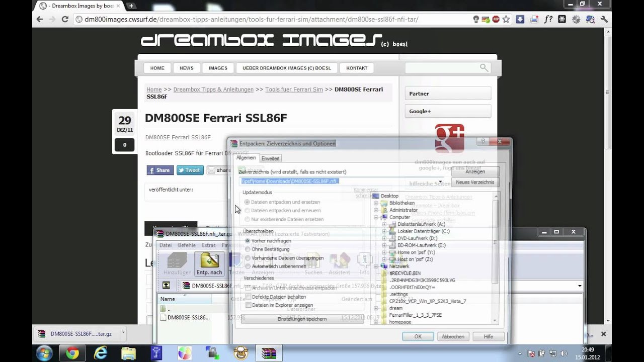This screenshot has height=362, width=644.
Task: Click the volume speaker icon in system tray
Action: click(563, 353)
